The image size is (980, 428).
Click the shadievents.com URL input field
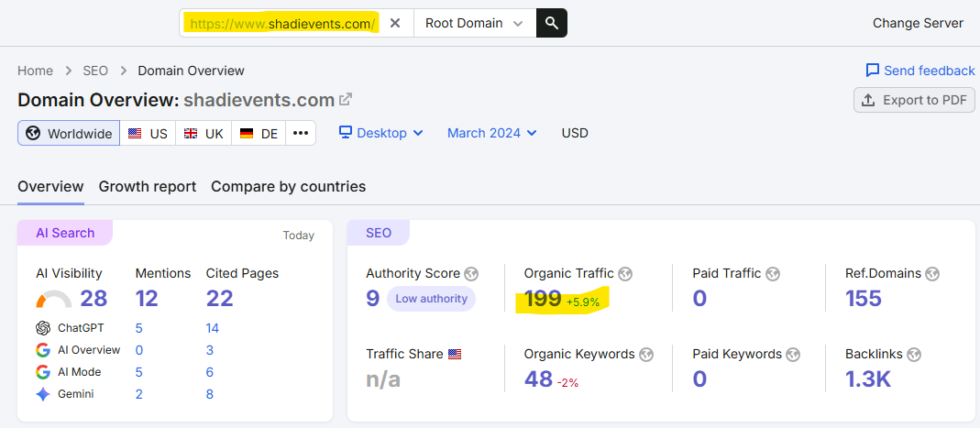coord(283,23)
